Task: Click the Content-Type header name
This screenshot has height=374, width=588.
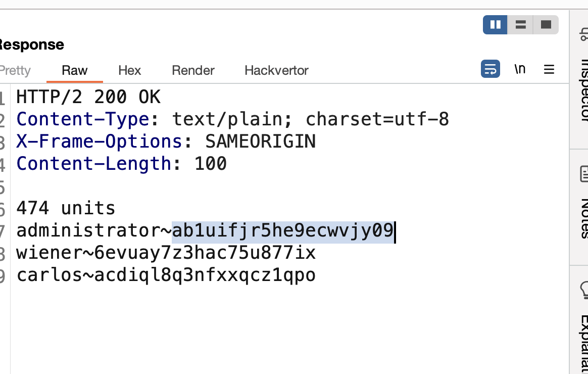Action: click(83, 120)
